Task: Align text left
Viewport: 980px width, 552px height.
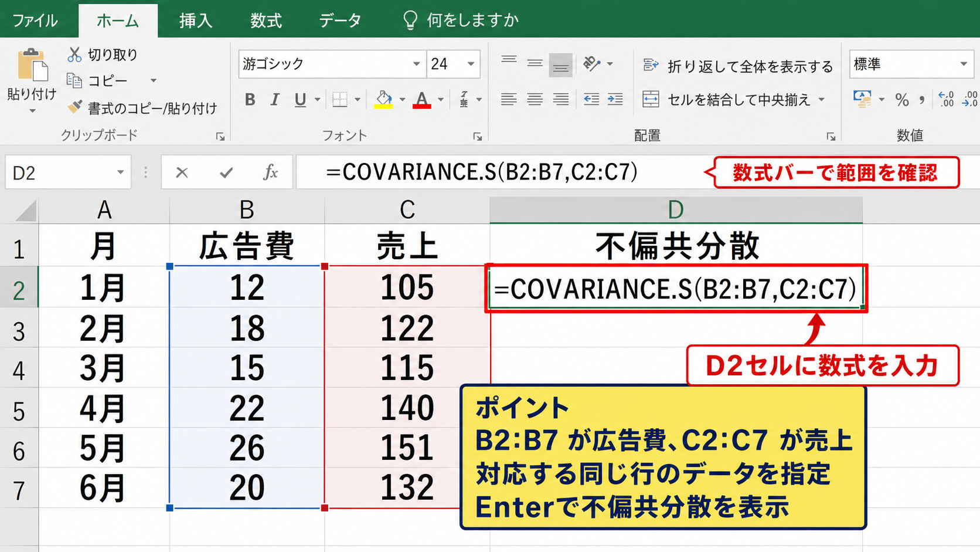Action: click(x=509, y=99)
